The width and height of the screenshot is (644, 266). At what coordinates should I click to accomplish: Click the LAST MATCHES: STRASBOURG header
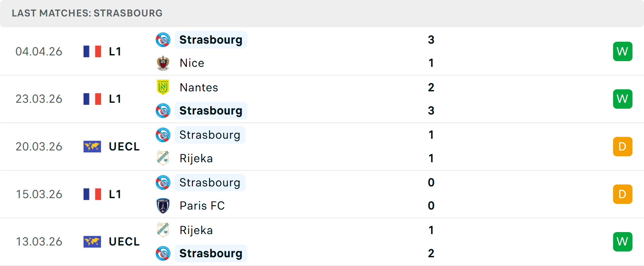pos(87,13)
